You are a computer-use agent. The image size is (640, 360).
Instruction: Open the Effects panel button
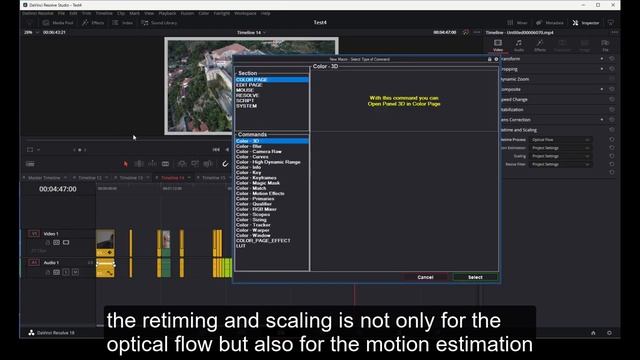tap(93, 23)
